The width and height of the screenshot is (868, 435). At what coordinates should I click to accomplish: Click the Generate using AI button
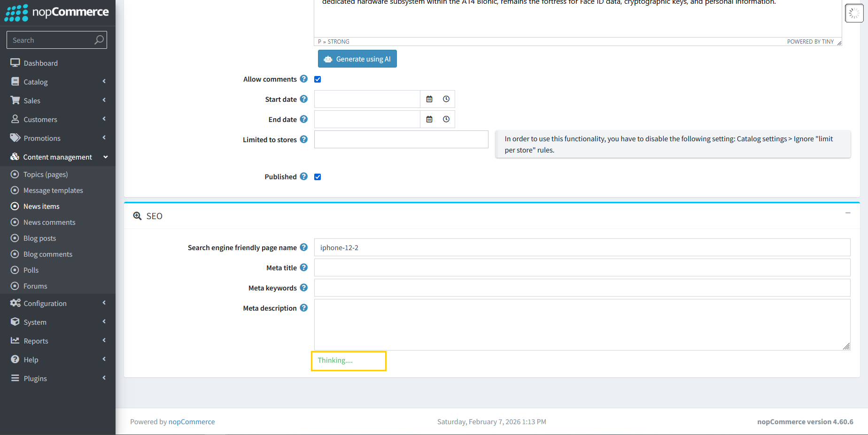click(x=357, y=59)
